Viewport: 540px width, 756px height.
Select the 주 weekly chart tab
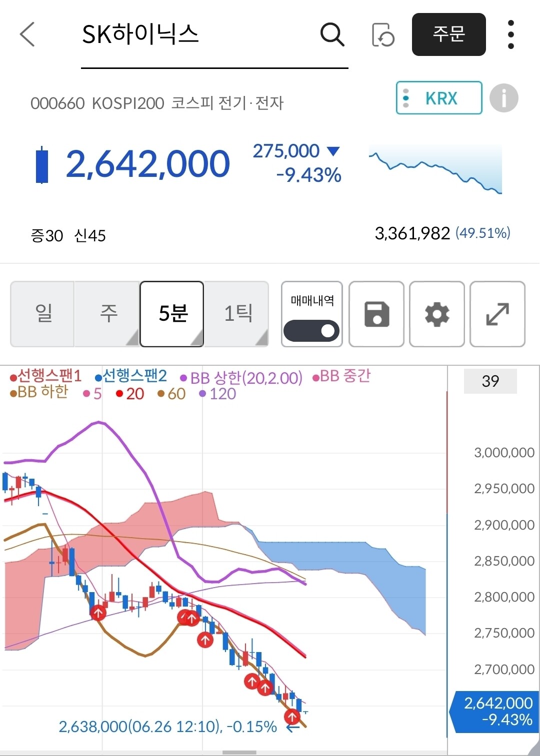pyautogui.click(x=107, y=314)
